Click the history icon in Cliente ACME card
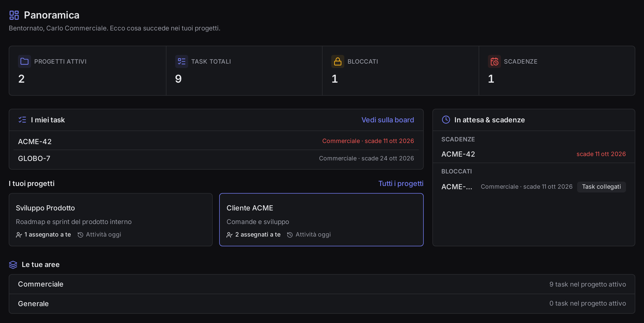Image resolution: width=644 pixels, height=323 pixels. (x=290, y=235)
